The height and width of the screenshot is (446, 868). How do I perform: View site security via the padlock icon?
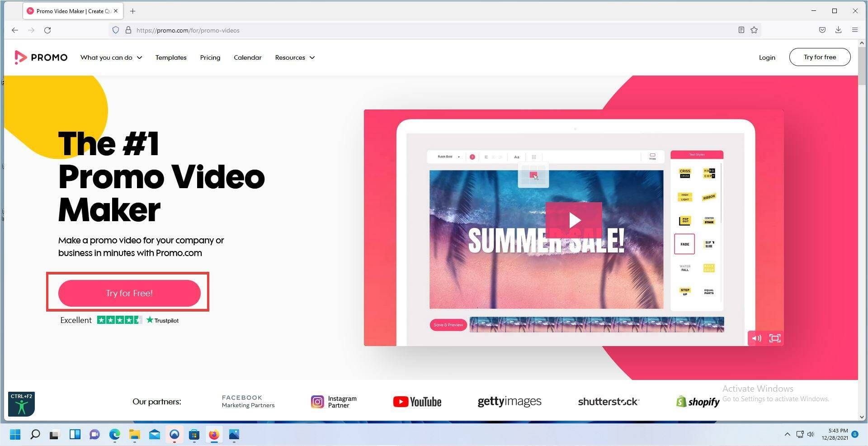point(128,30)
